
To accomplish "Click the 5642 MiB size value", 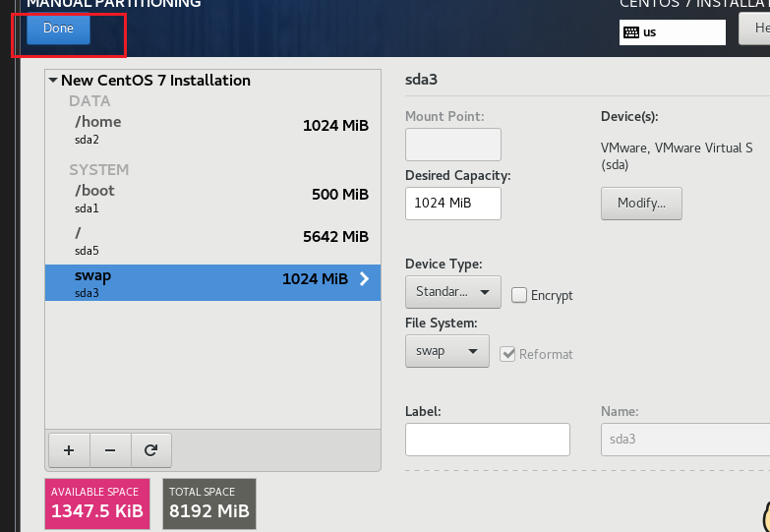I will click(335, 237).
